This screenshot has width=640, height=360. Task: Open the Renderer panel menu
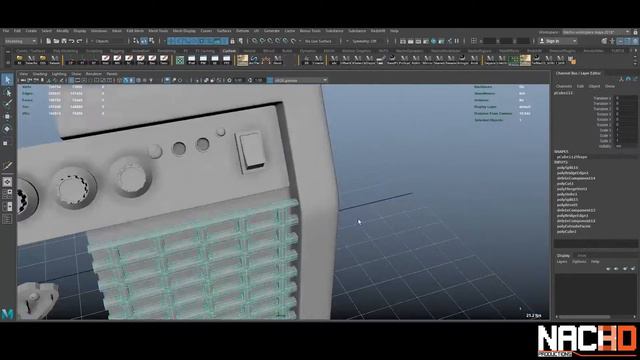point(93,74)
